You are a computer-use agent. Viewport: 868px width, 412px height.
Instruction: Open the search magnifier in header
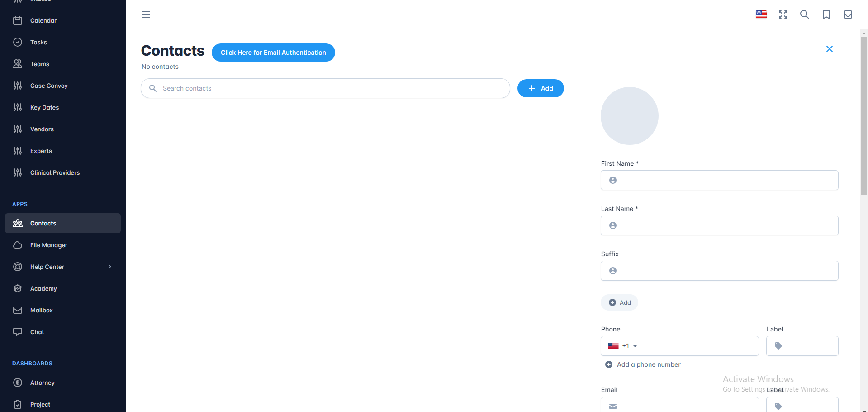pyautogui.click(x=805, y=14)
